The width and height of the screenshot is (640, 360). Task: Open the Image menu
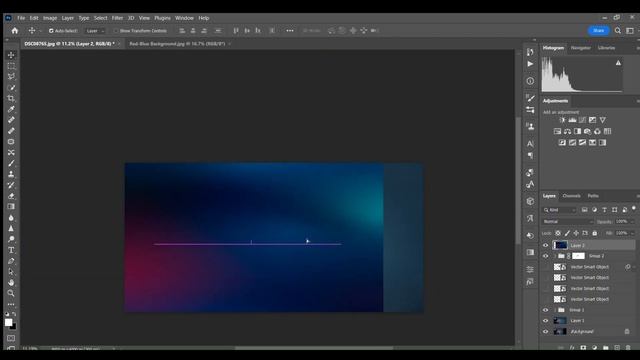(x=50, y=18)
